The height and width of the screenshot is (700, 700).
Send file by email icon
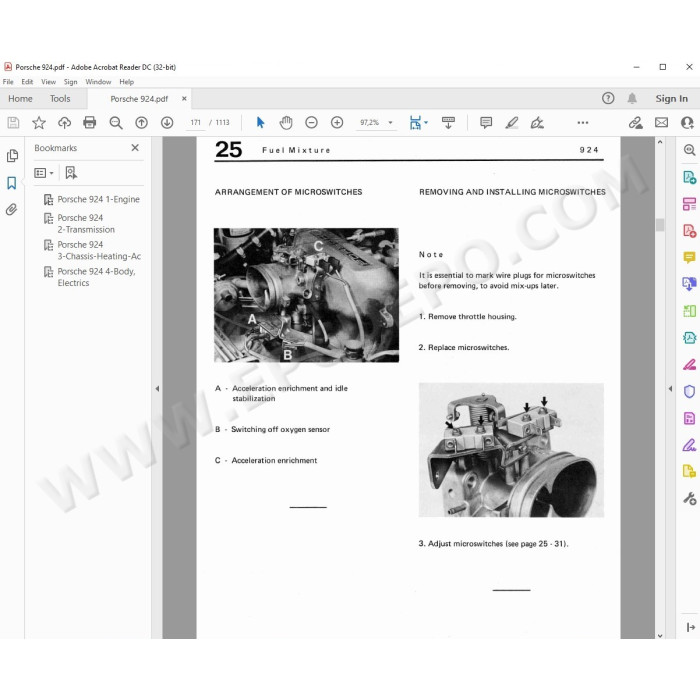click(x=662, y=122)
